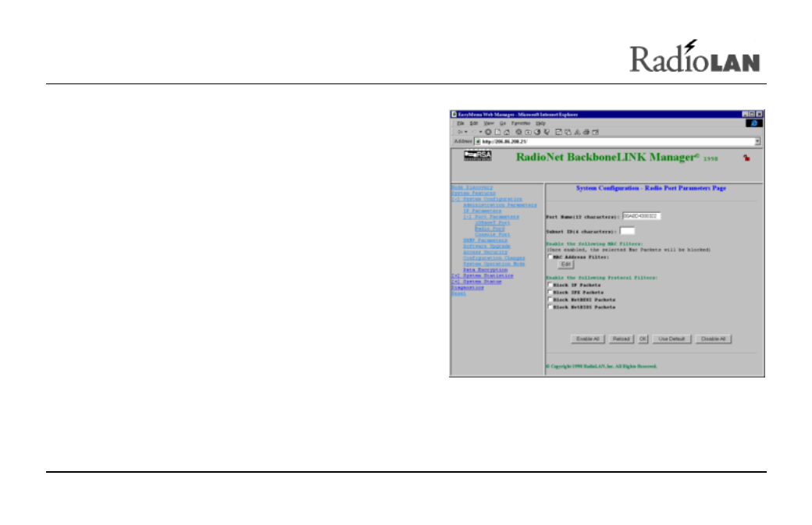Open the Back button history dropdown arrow

coord(466,132)
